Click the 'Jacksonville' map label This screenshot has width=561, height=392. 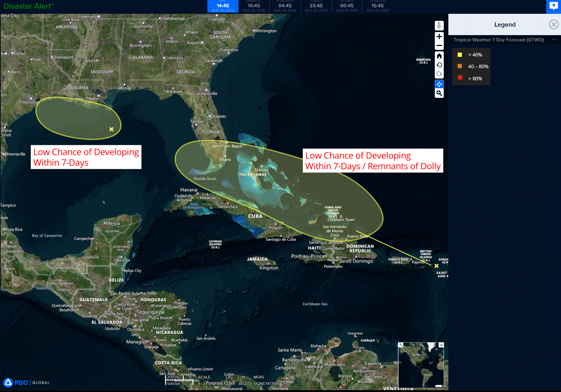pos(206,93)
